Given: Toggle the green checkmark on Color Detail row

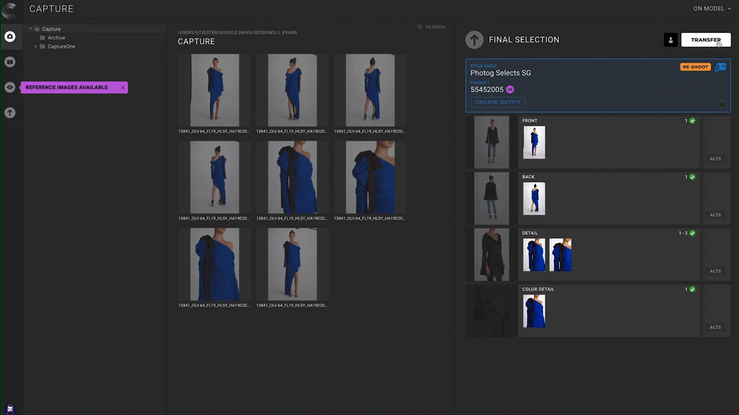Looking at the screenshot, I should pos(692,289).
